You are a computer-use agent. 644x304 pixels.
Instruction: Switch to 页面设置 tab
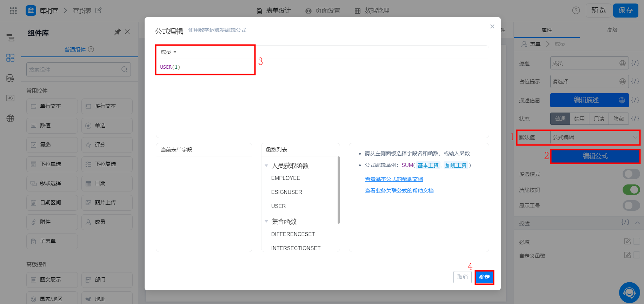tap(323, 11)
